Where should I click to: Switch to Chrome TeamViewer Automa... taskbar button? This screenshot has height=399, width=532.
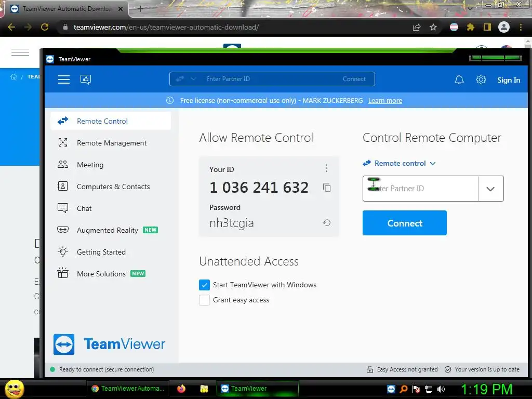(x=128, y=389)
